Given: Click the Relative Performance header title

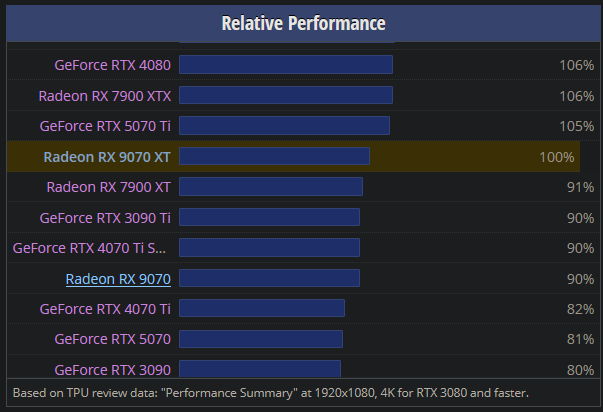Looking at the screenshot, I should pyautogui.click(x=303, y=23).
